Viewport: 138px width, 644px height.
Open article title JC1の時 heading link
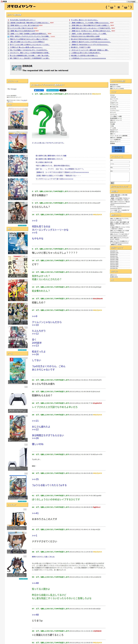[x=48, y=85]
